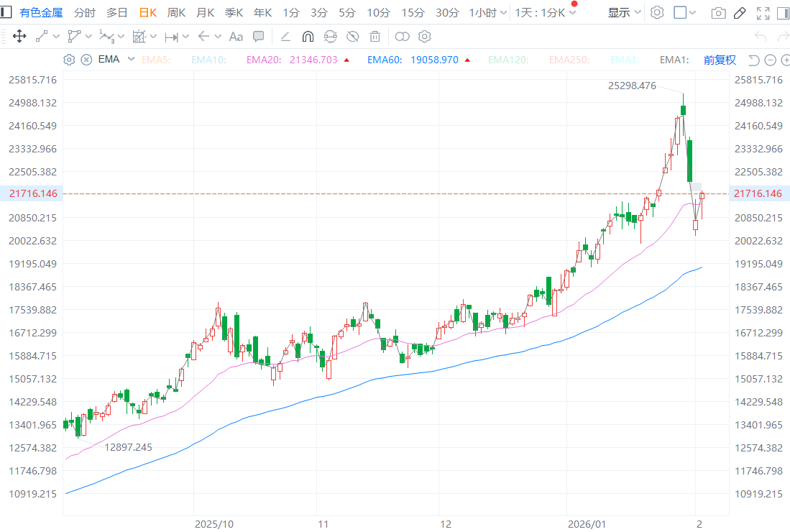Toggle hide all drawings eye icon
The height and width of the screenshot is (532, 790).
tap(353, 36)
